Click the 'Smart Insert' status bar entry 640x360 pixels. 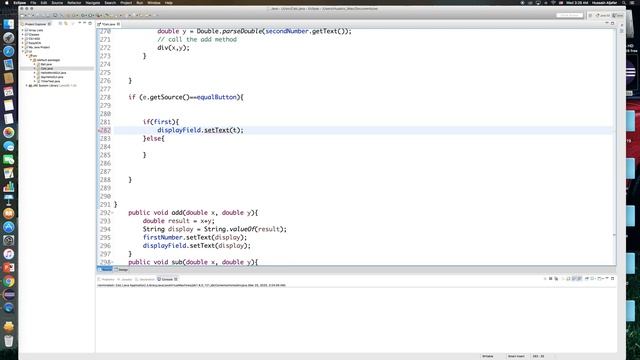[x=516, y=356]
